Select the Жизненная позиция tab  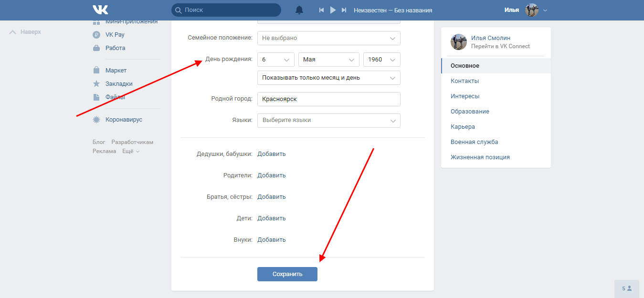pos(496,157)
